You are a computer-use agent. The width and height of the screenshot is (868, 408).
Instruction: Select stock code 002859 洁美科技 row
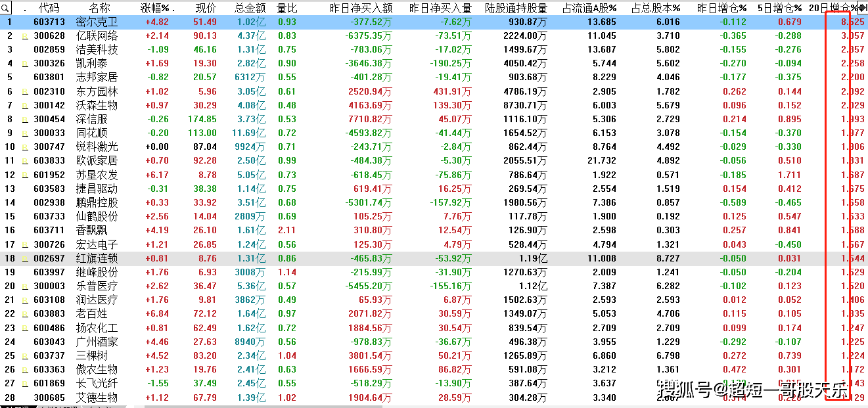click(49, 50)
